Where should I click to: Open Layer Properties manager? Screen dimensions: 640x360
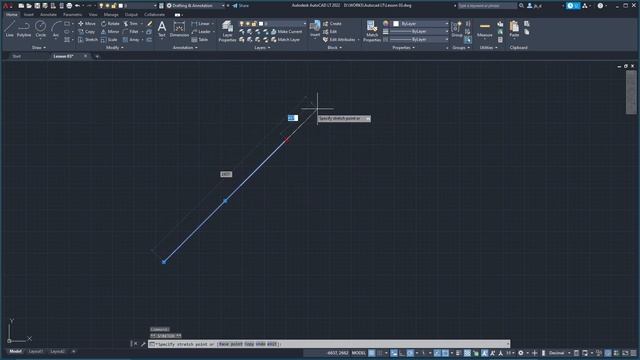227,31
